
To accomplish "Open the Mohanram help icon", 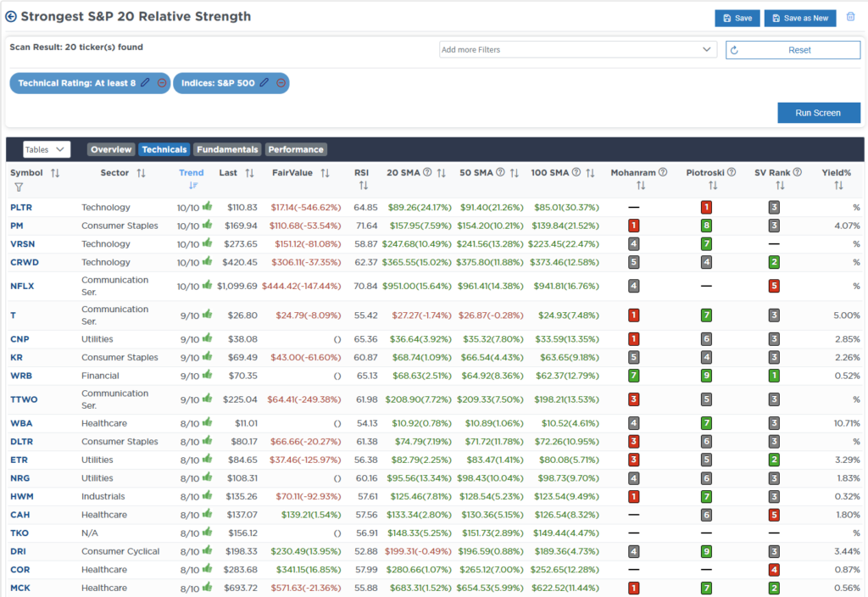I will click(x=663, y=172).
